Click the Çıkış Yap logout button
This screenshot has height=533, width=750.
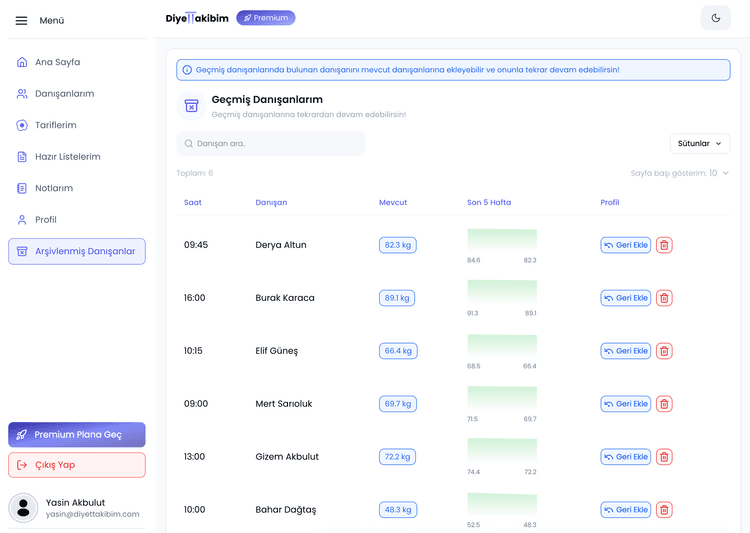tap(77, 465)
